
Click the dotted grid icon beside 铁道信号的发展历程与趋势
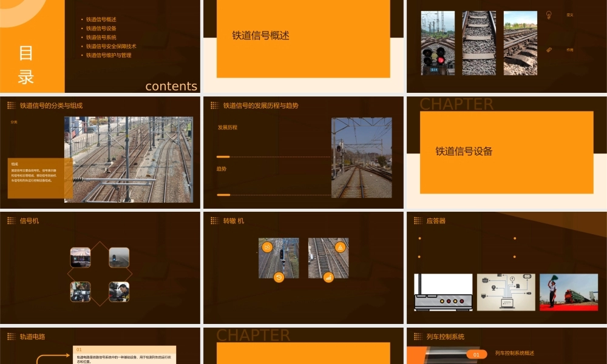(x=214, y=106)
